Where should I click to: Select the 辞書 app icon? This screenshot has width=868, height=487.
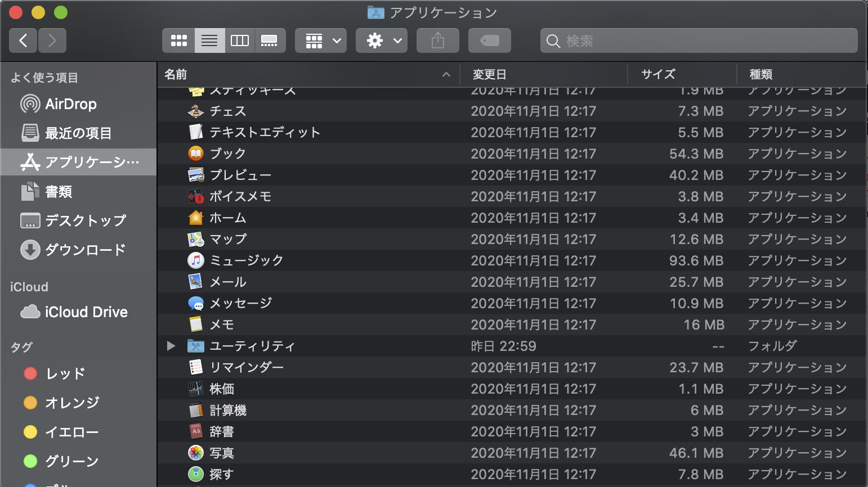[195, 431]
